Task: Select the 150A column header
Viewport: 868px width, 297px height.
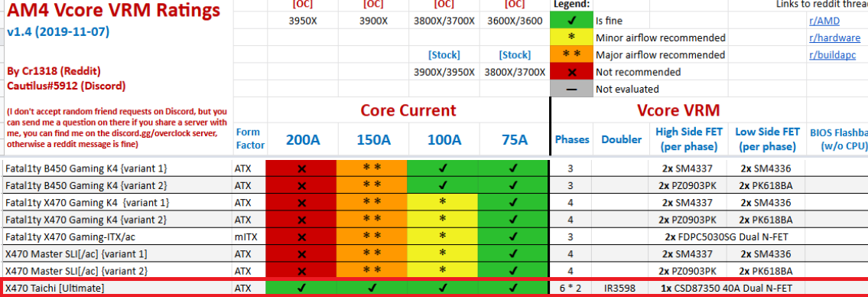Action: (x=373, y=139)
